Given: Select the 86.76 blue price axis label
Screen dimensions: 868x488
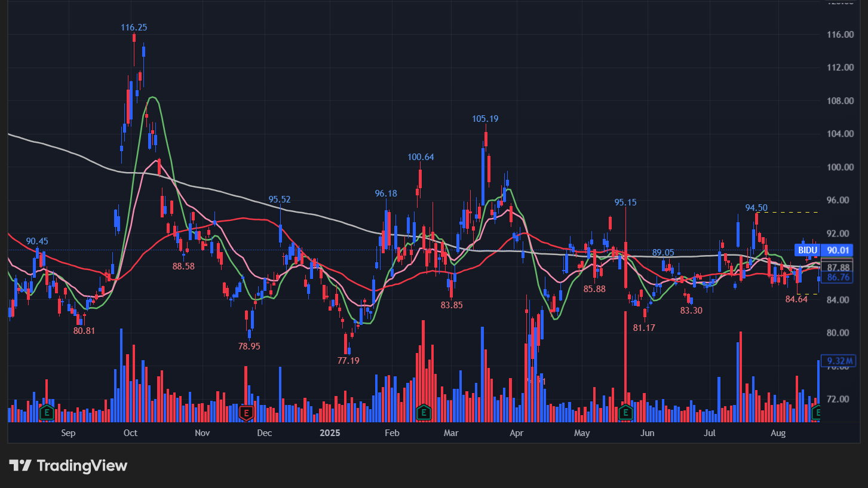Looking at the screenshot, I should point(838,277).
